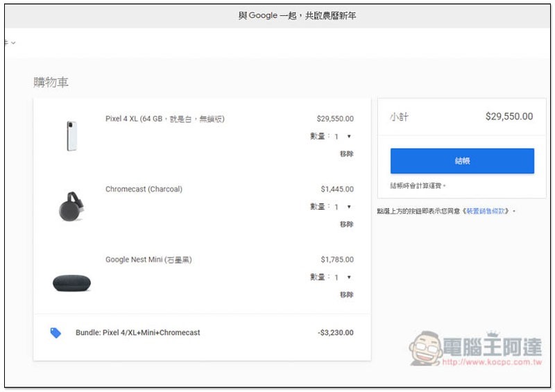This screenshot has width=555, height=392.
Task: Click the Lunar New Year banner at top
Action: point(297,15)
